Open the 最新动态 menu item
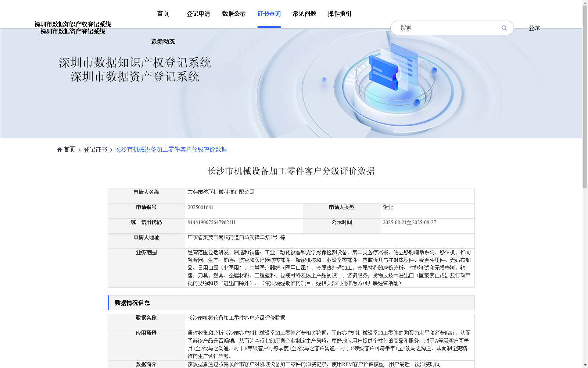The width and height of the screenshot is (588, 368). tap(163, 42)
